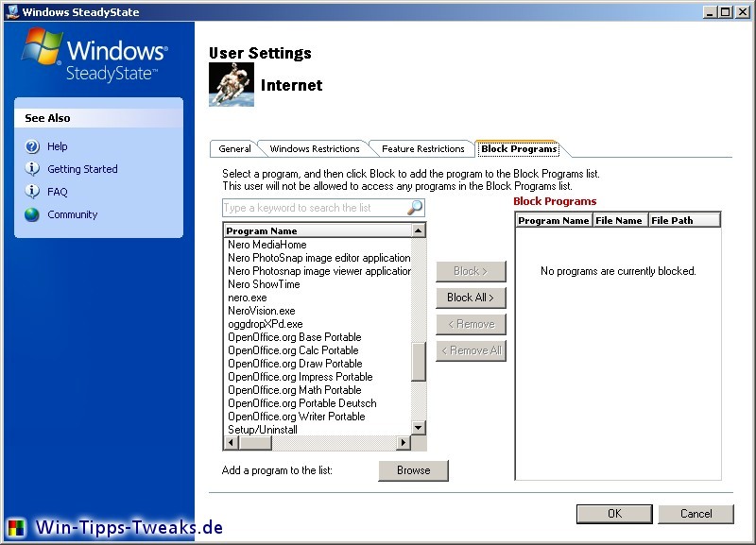This screenshot has height=545, width=756.
Task: Click the scroll left arrow of program list
Action: pyautogui.click(x=232, y=442)
